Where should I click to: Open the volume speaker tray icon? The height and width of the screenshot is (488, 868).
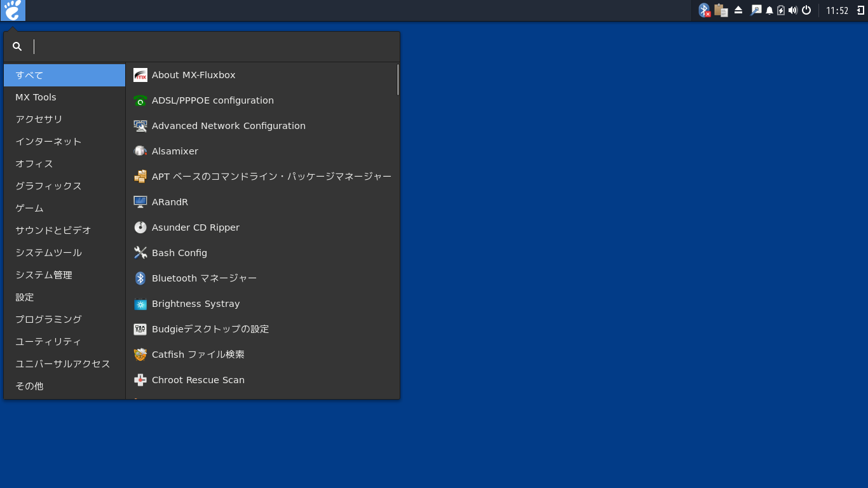point(793,10)
